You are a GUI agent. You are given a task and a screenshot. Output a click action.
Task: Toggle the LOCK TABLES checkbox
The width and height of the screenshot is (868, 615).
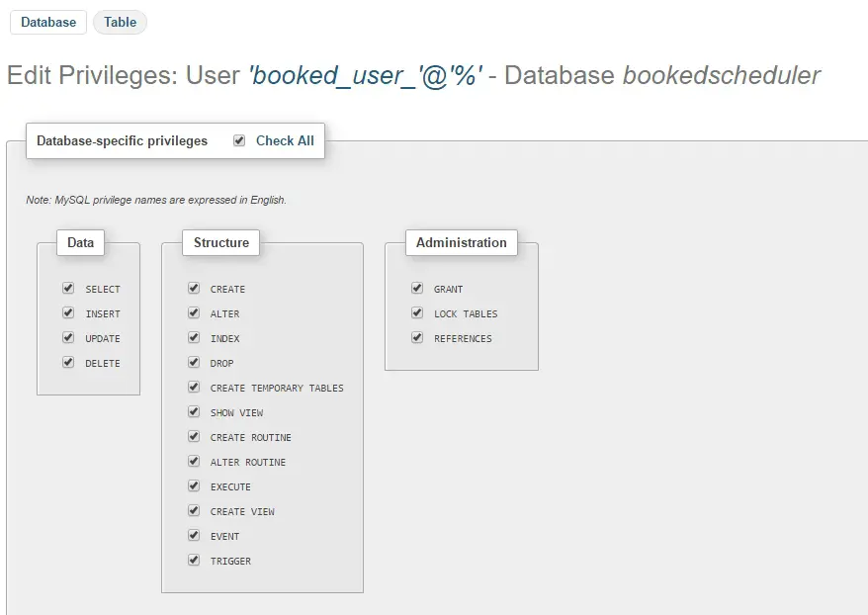point(417,312)
